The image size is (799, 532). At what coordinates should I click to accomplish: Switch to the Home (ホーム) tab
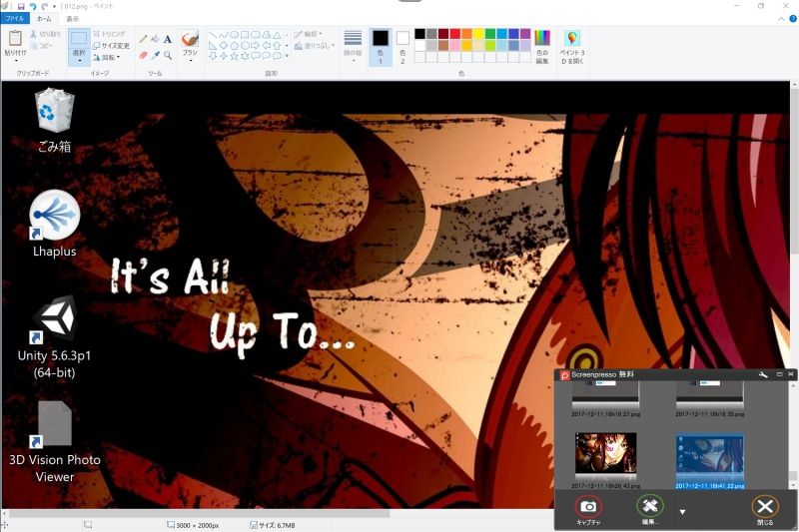coord(44,19)
